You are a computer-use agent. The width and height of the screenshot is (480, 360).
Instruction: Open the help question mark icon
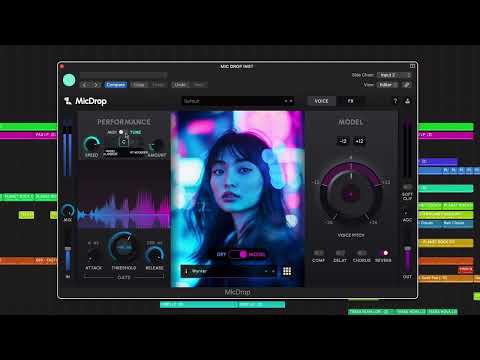pyautogui.click(x=395, y=101)
